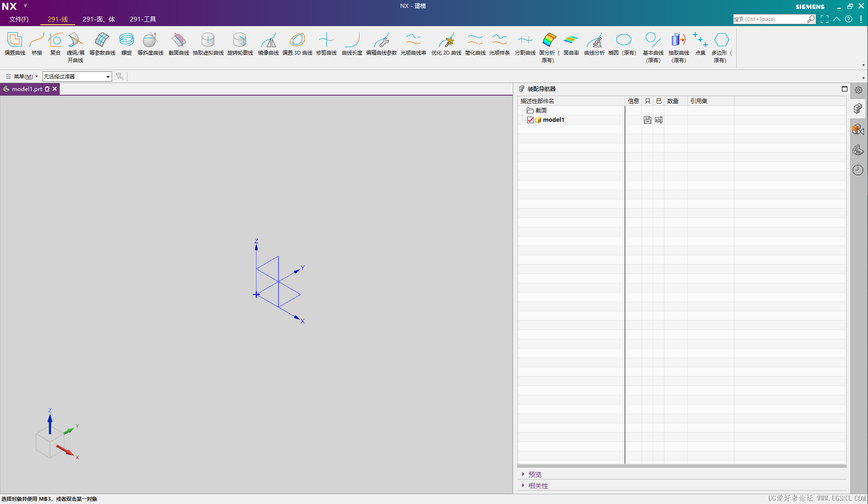
Task: Launch 编辑曲线参数 (Edit Curve Parameters) tool
Action: (381, 44)
